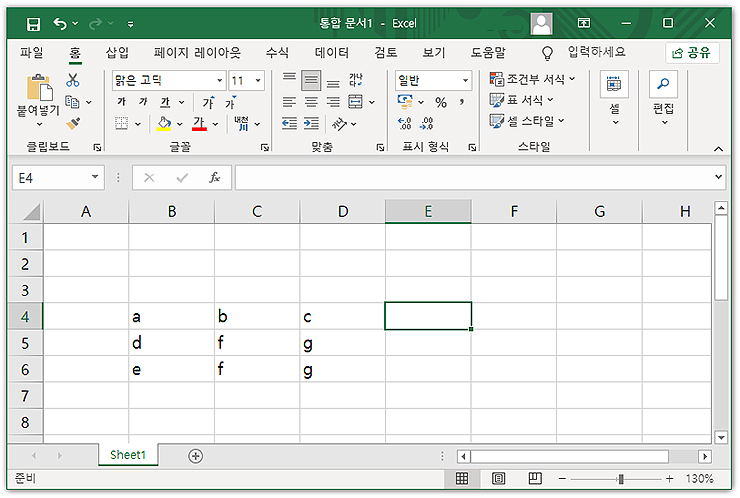Image resolution: width=740 pixels, height=498 pixels.
Task: Switch to Page Layout view in status bar
Action: tap(498, 479)
